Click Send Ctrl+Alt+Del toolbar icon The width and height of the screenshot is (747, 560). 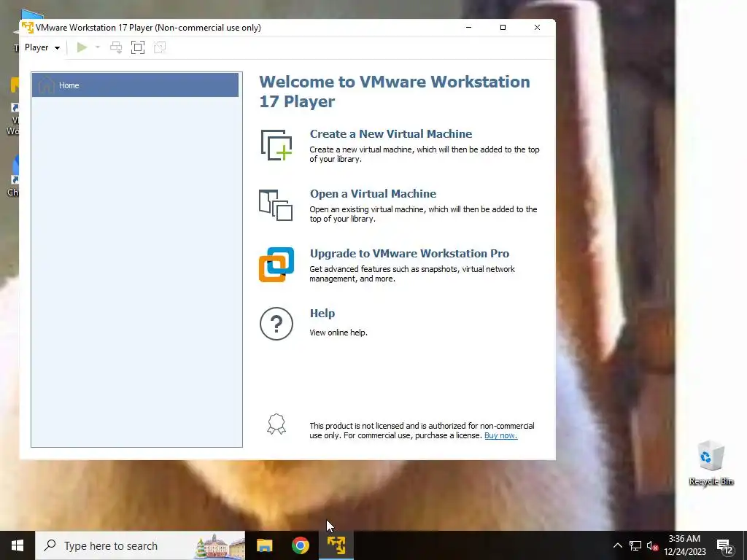[x=116, y=47]
